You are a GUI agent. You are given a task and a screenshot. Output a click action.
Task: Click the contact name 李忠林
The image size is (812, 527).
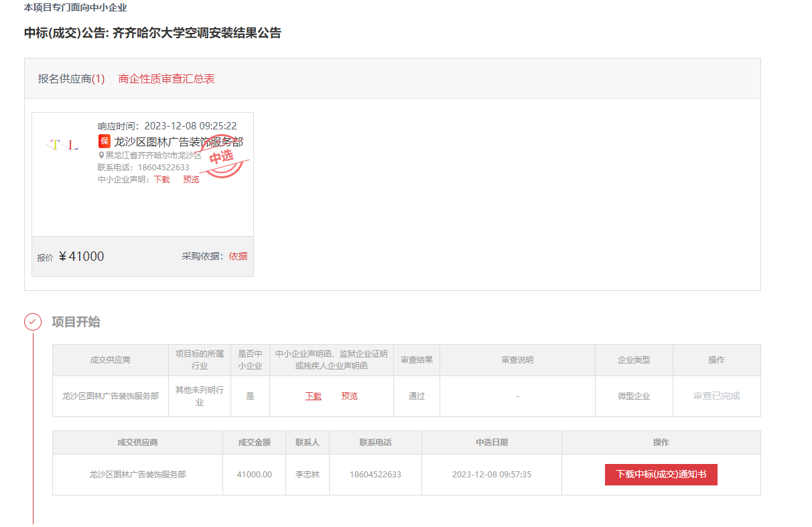point(308,475)
